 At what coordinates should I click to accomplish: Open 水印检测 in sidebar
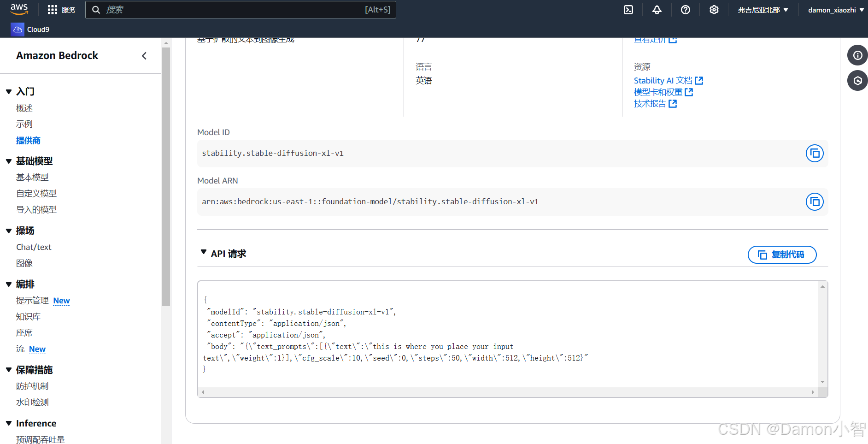point(32,403)
